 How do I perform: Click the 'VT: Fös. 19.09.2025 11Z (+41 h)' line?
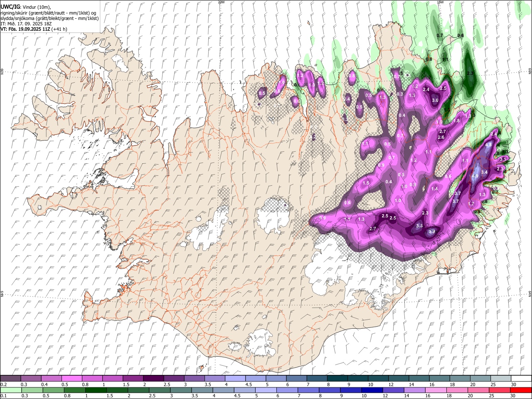click(34, 29)
